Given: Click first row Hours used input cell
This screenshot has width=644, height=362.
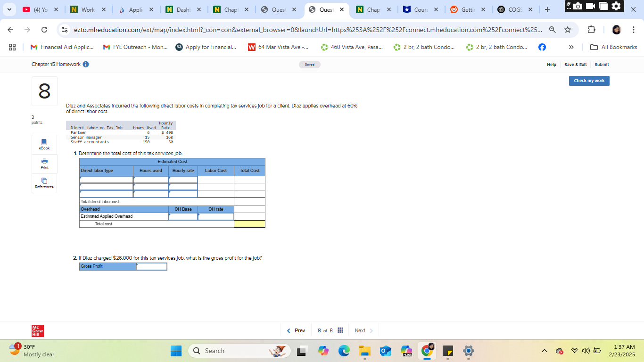Looking at the screenshot, I should point(151,180).
